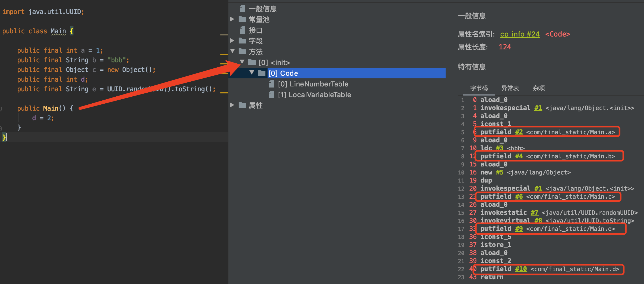Click the LineNumberTable file icon

pyautogui.click(x=271, y=84)
